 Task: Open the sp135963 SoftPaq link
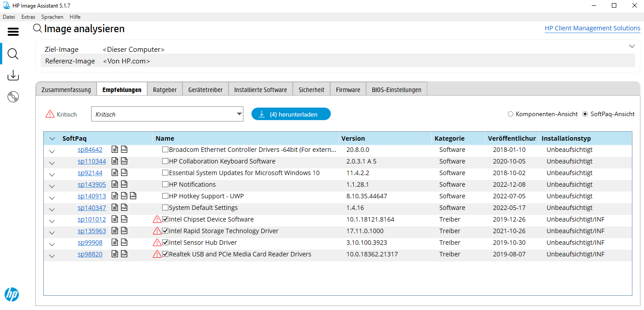[x=92, y=231]
